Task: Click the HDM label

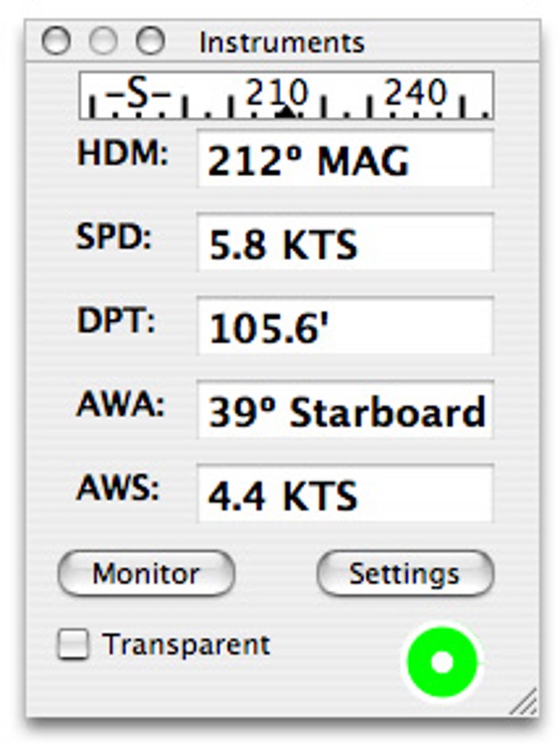Action: click(123, 154)
